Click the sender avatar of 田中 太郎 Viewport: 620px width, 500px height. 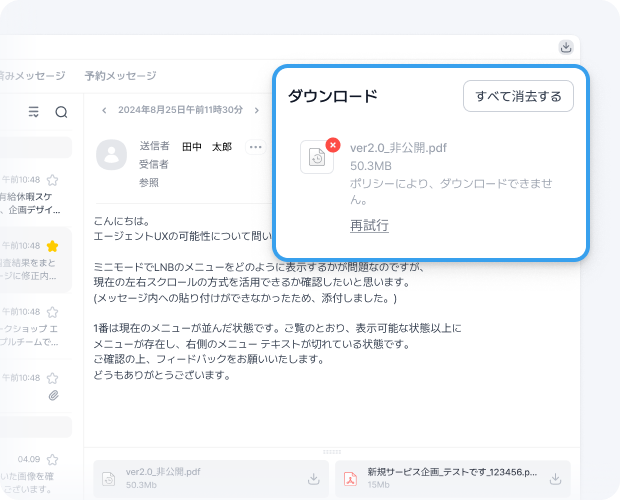112,155
